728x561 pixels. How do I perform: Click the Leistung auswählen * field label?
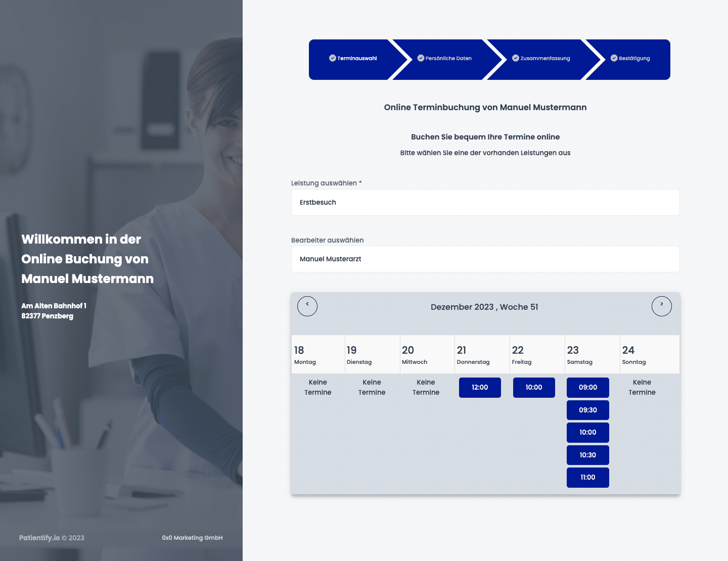point(327,183)
